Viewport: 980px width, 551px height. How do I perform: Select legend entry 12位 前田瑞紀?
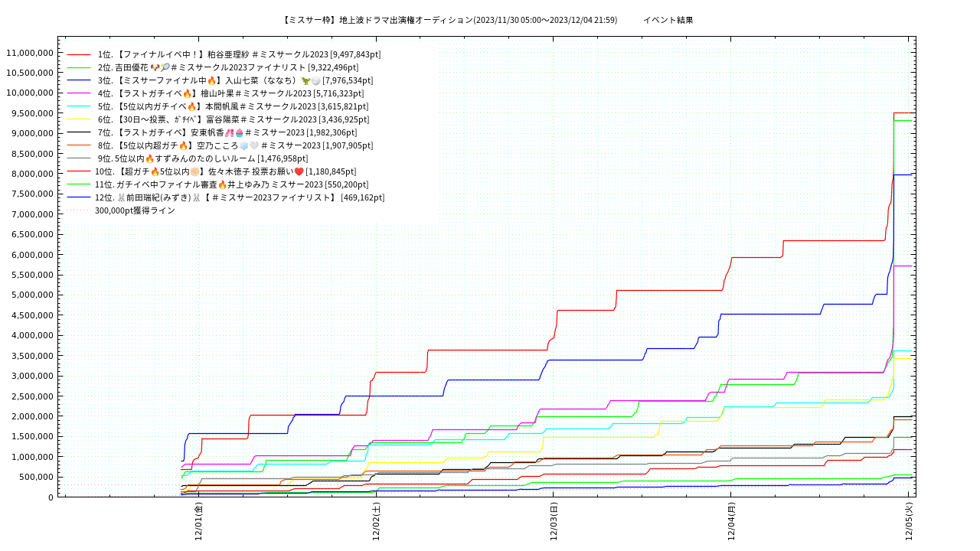(x=240, y=197)
